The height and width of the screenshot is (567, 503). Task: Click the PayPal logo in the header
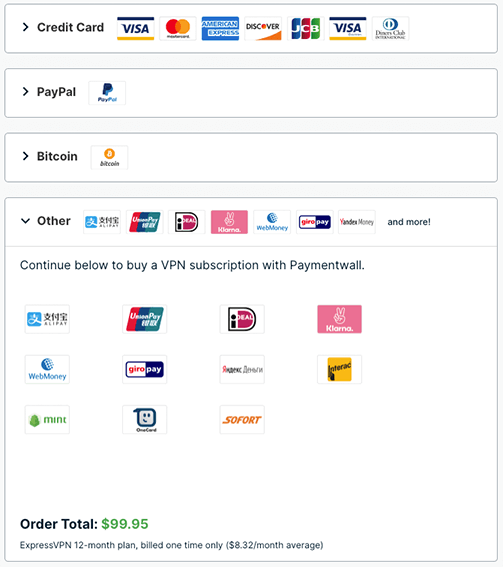(107, 93)
